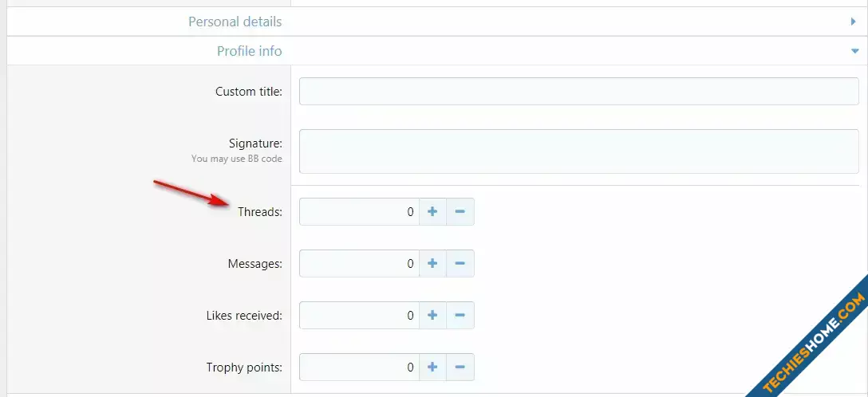Select the Messages number field
The height and width of the screenshot is (397, 868).
tap(359, 264)
